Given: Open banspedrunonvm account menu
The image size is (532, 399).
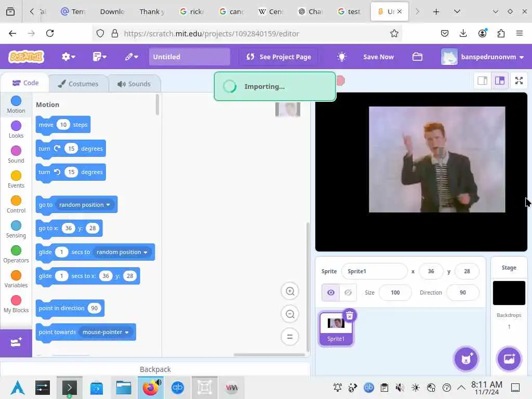Looking at the screenshot, I should pyautogui.click(x=483, y=57).
